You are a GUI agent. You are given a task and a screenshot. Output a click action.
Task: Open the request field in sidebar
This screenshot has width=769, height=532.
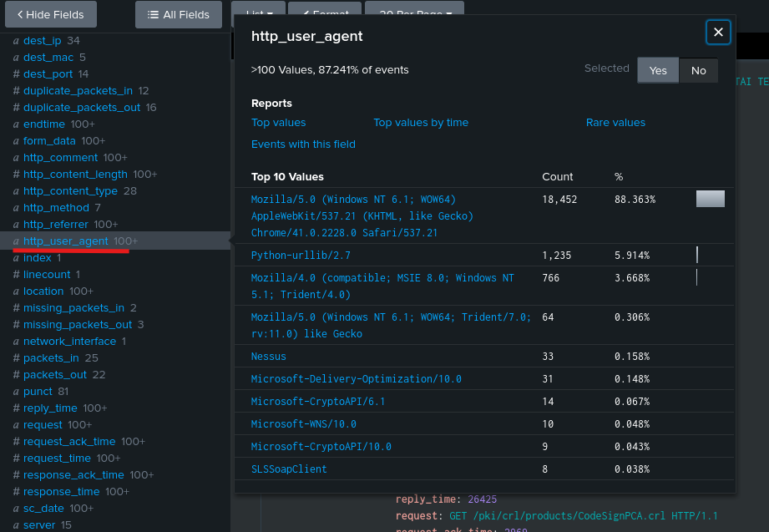click(43, 424)
